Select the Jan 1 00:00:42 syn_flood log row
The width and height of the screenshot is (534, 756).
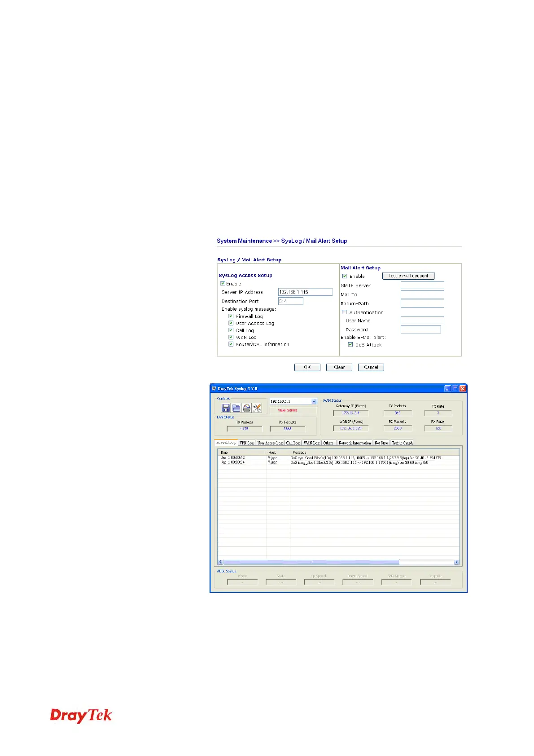(338, 457)
